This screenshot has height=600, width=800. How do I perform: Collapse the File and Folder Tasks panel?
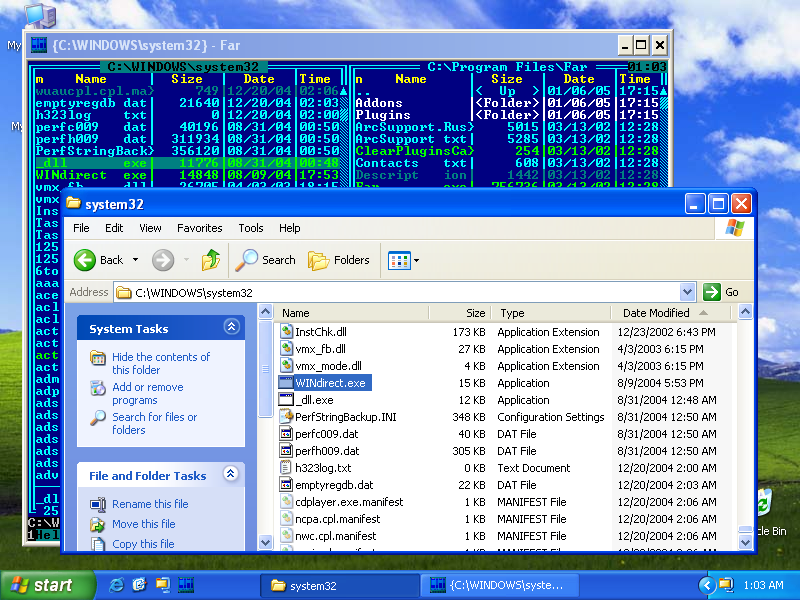[231, 474]
